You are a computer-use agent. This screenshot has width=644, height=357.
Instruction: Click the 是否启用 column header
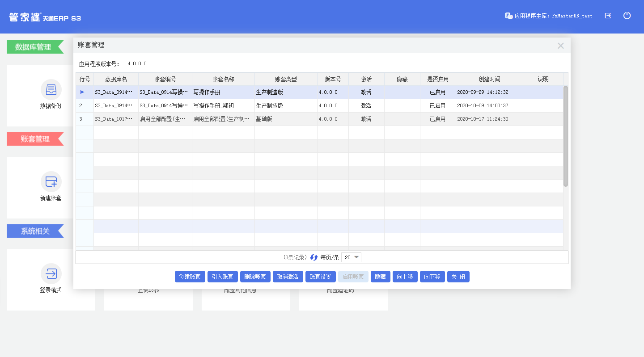[438, 79]
